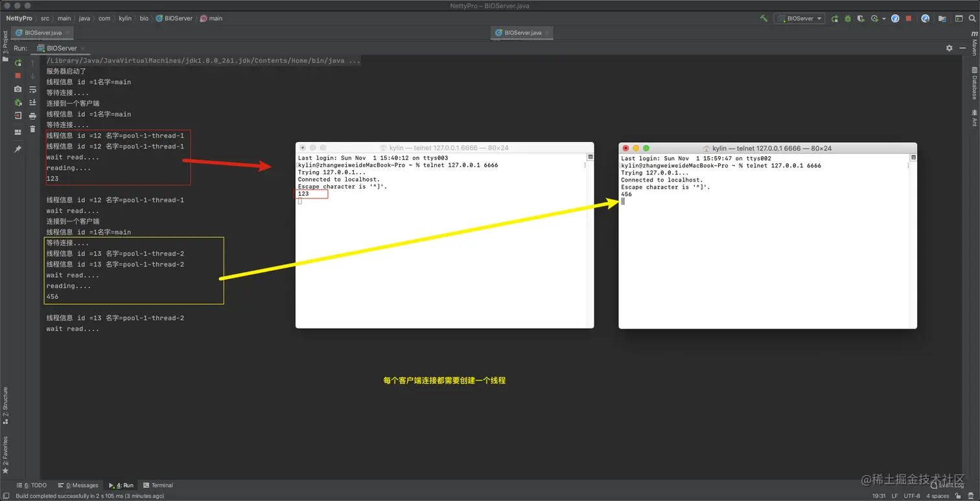Click the Build project hammer icon
Image resolution: width=980 pixels, height=501 pixels.
(764, 19)
